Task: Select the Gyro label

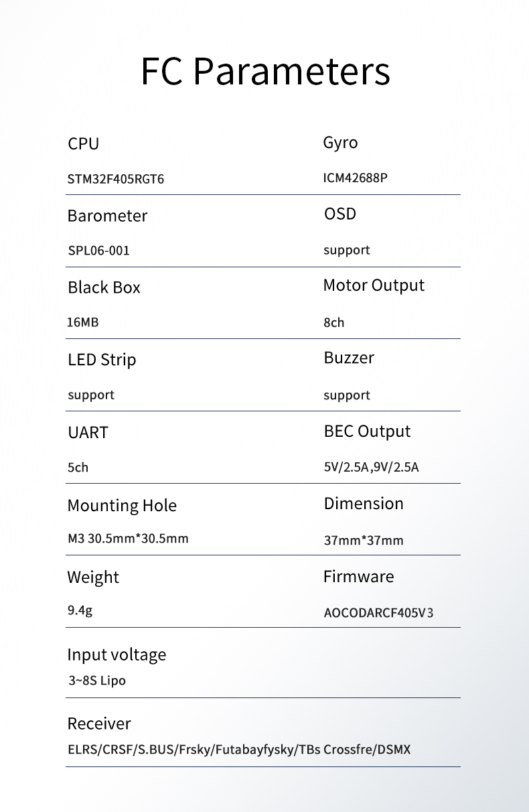Action: pos(340,143)
